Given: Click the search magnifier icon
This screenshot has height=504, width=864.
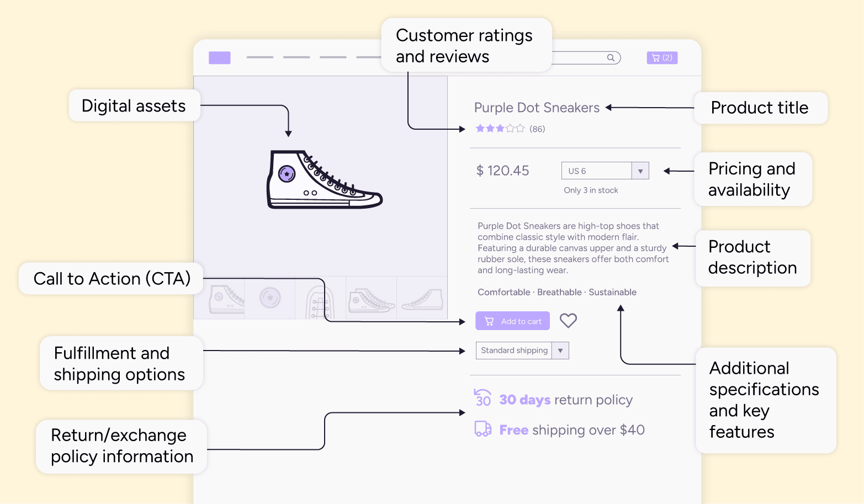Looking at the screenshot, I should (611, 58).
